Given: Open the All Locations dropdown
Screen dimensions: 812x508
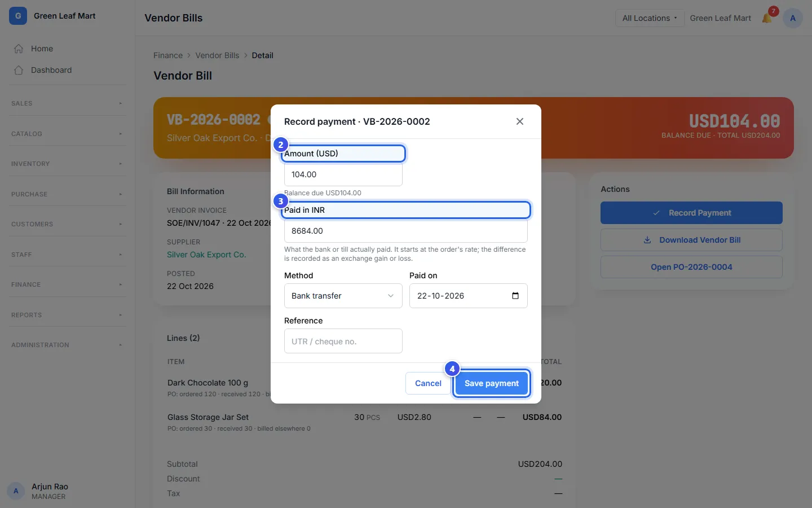Looking at the screenshot, I should 650,18.
